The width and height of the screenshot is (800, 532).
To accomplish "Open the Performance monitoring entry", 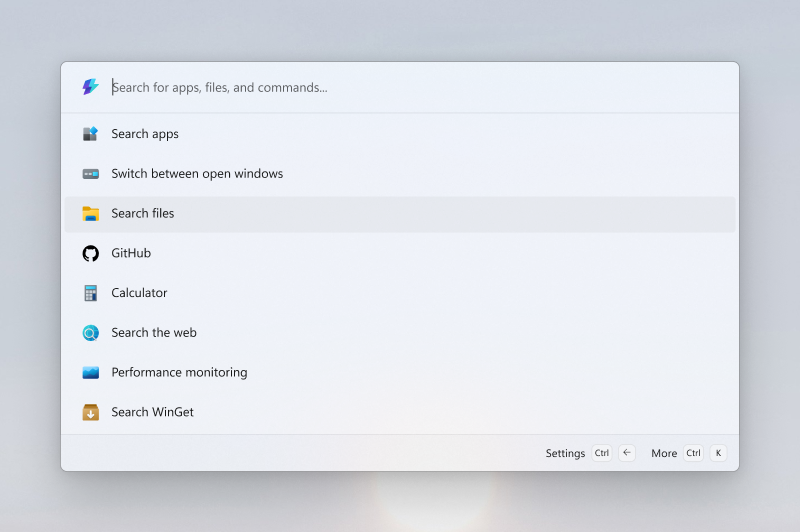I will pyautogui.click(x=400, y=373).
